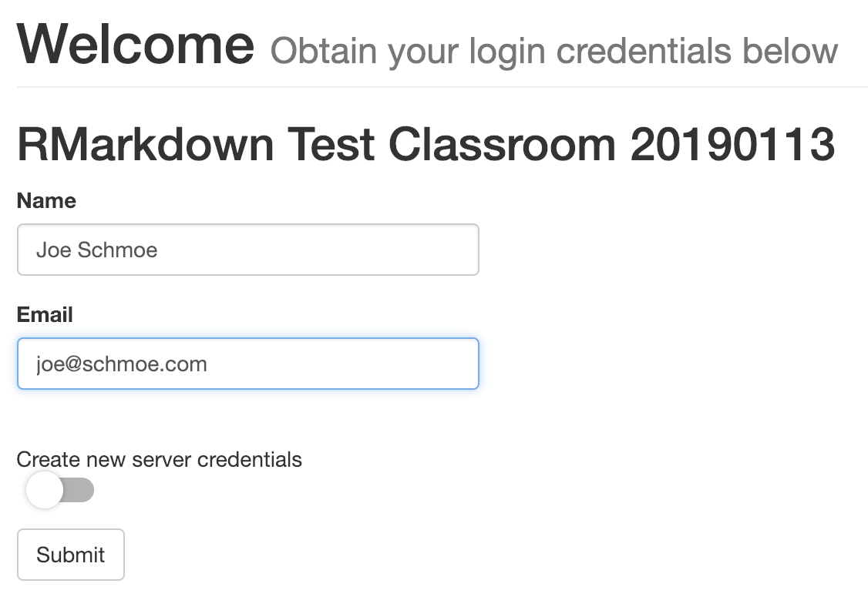Click the white knob of the toggle switch
The width and height of the screenshot is (868, 607).
pos(44,490)
